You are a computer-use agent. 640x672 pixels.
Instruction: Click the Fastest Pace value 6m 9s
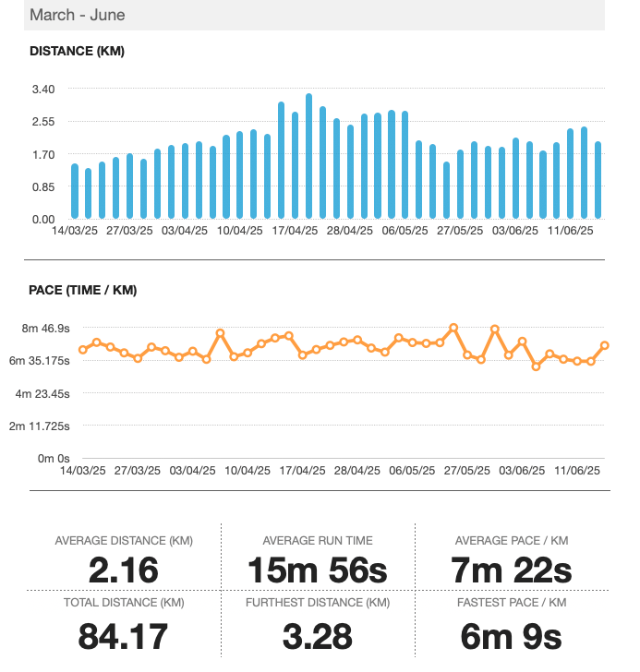(x=513, y=636)
